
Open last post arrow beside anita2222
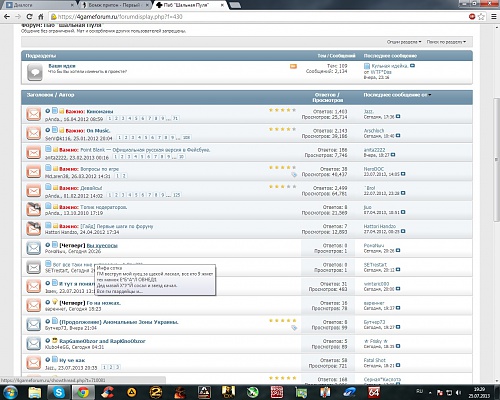coord(393,155)
